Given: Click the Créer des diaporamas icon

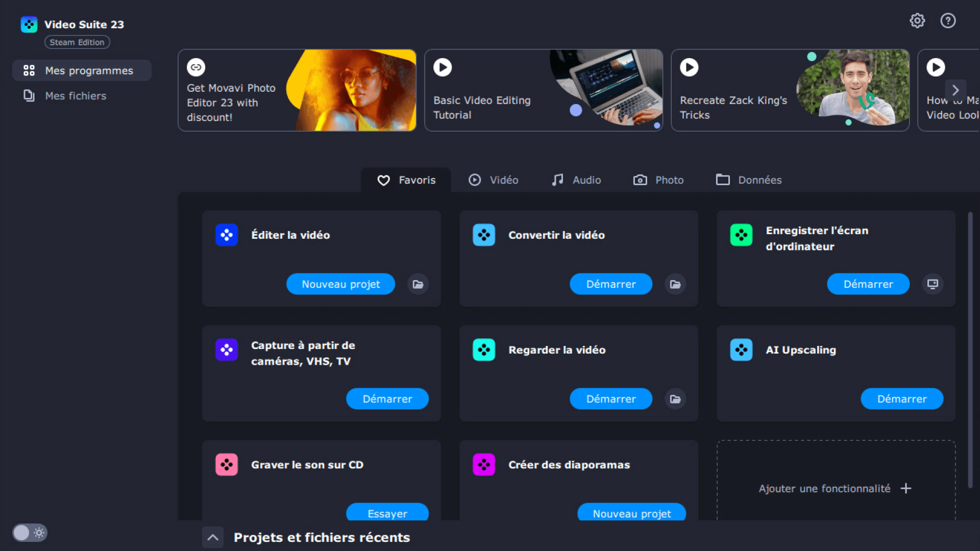Looking at the screenshot, I should 484,464.
